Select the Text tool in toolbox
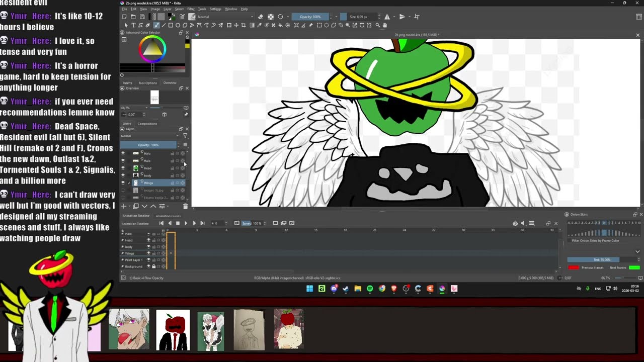Screen dimensions: 644x362 pyautogui.click(x=133, y=25)
